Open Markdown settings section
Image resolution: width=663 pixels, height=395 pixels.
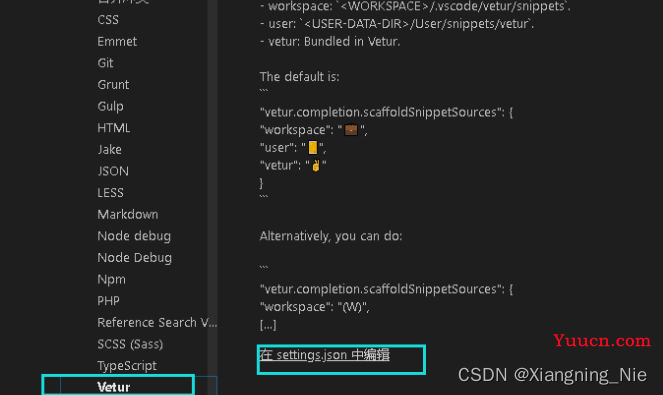128,214
